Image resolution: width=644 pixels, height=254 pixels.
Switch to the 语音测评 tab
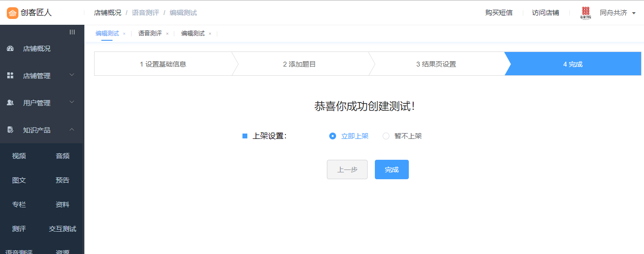[x=150, y=34]
